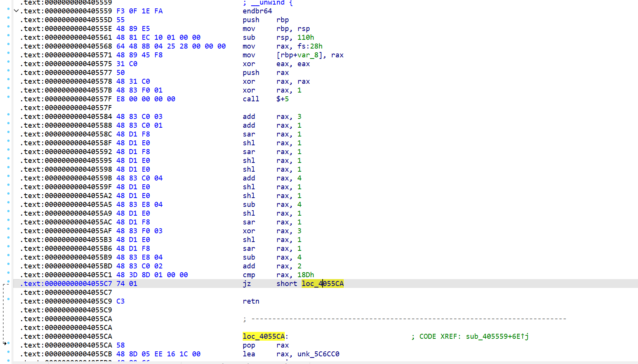Select address .text:000000000040555D
The height and width of the screenshot is (364, 638).
click(66, 19)
